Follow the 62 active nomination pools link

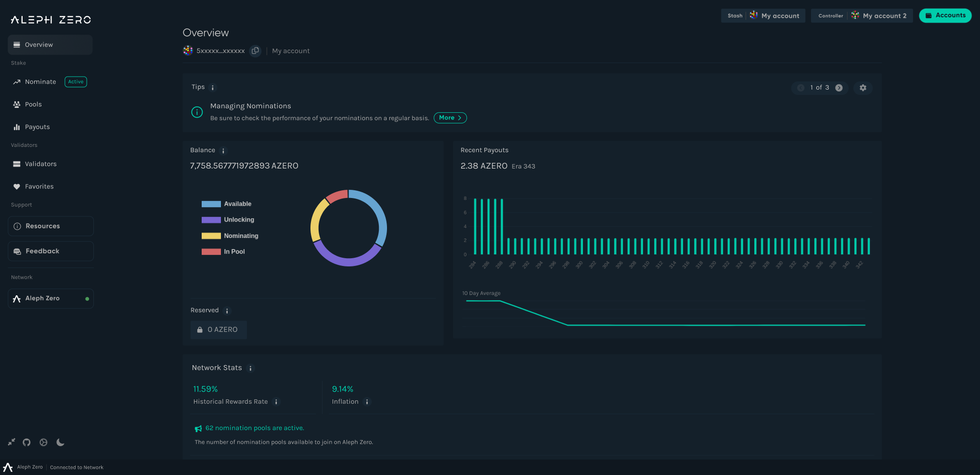[255, 428]
